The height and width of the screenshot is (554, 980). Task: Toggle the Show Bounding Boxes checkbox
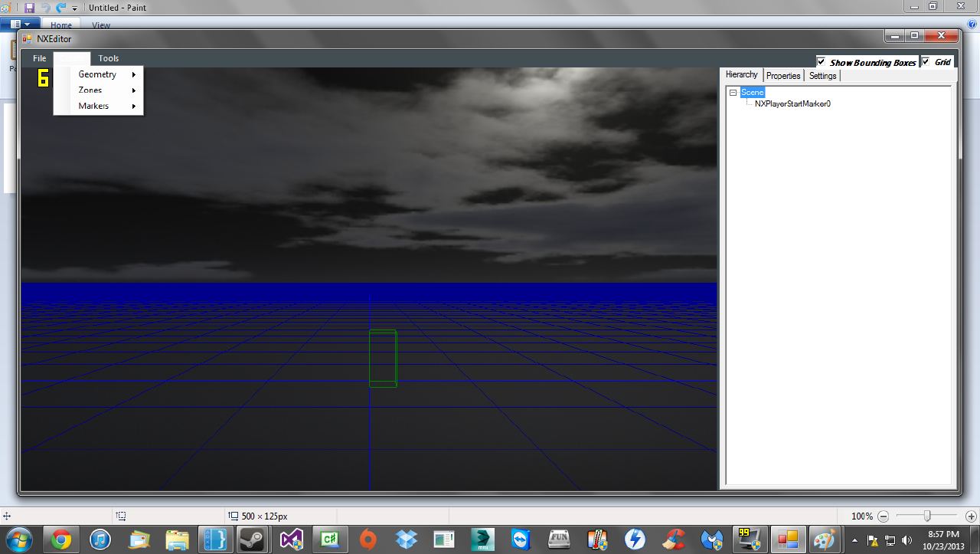(822, 62)
